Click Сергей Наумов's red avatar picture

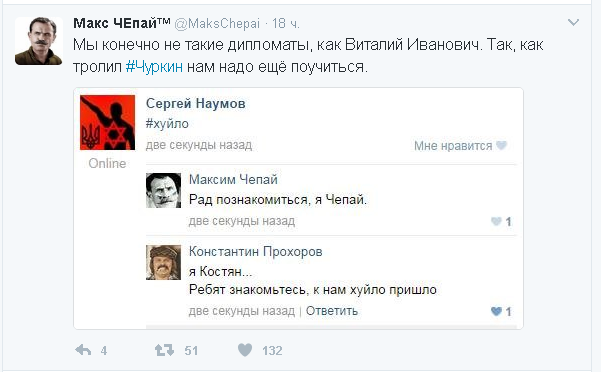[107, 123]
